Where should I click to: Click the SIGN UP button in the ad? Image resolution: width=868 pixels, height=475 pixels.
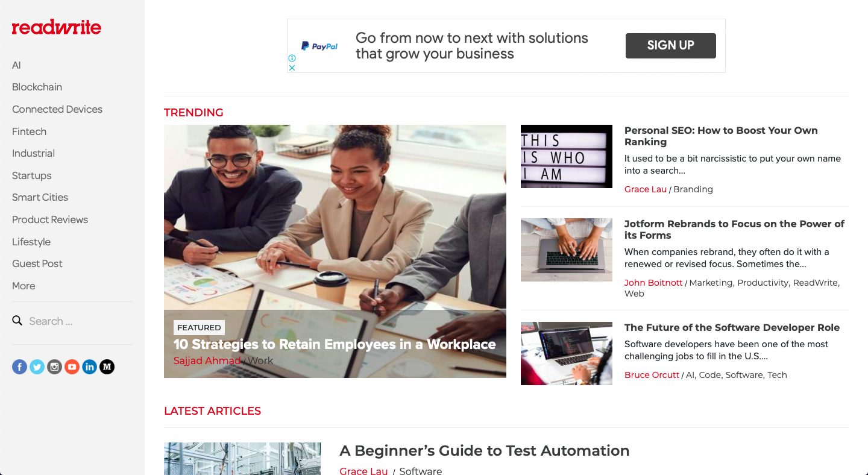point(671,46)
